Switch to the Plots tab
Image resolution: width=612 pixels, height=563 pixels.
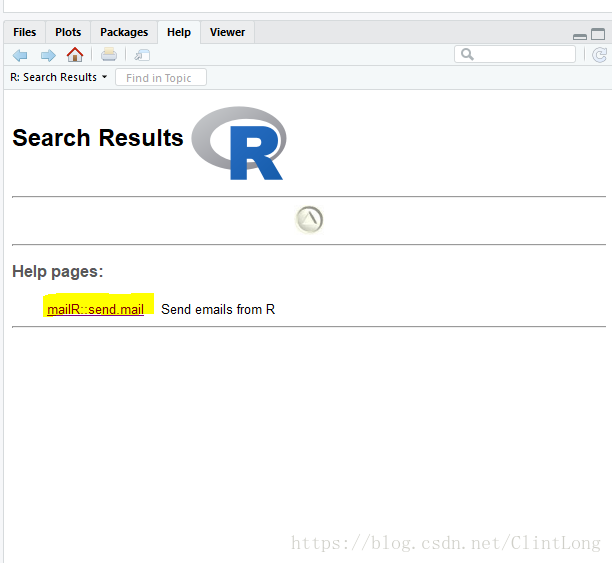pyautogui.click(x=68, y=32)
